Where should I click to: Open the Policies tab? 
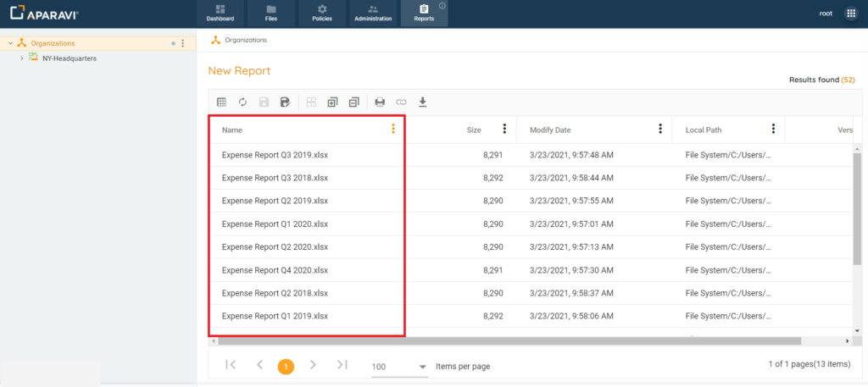coord(322,14)
